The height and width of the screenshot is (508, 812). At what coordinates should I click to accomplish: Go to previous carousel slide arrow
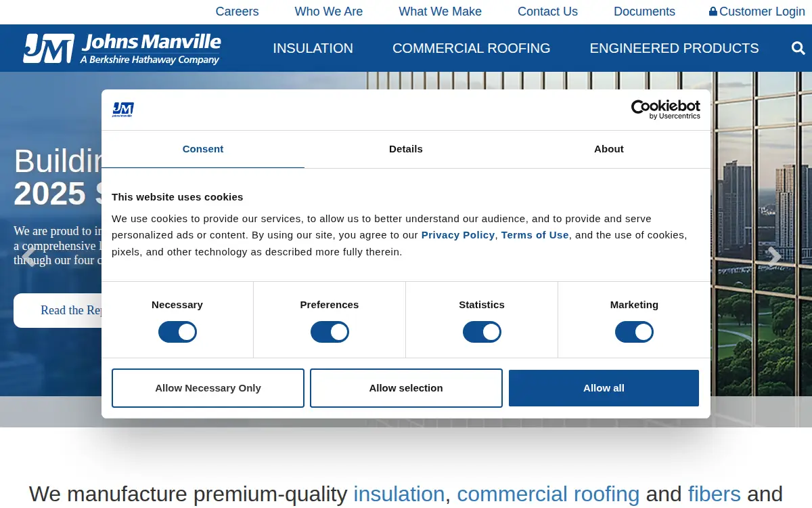[29, 257]
